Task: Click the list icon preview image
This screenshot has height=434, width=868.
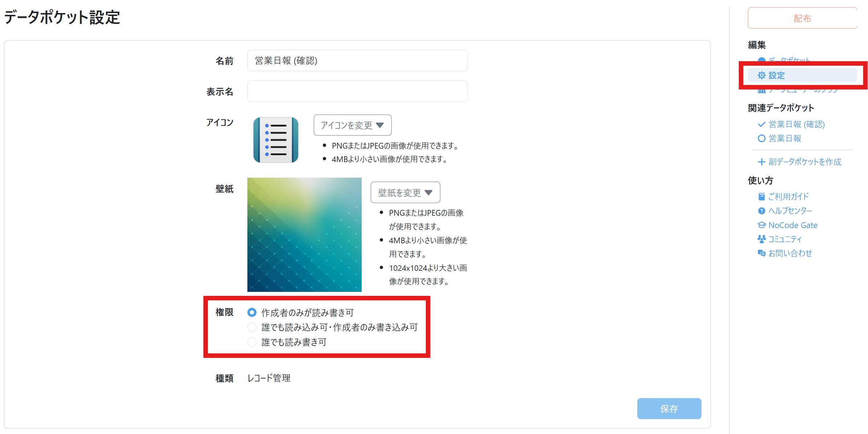Action: pos(276,140)
